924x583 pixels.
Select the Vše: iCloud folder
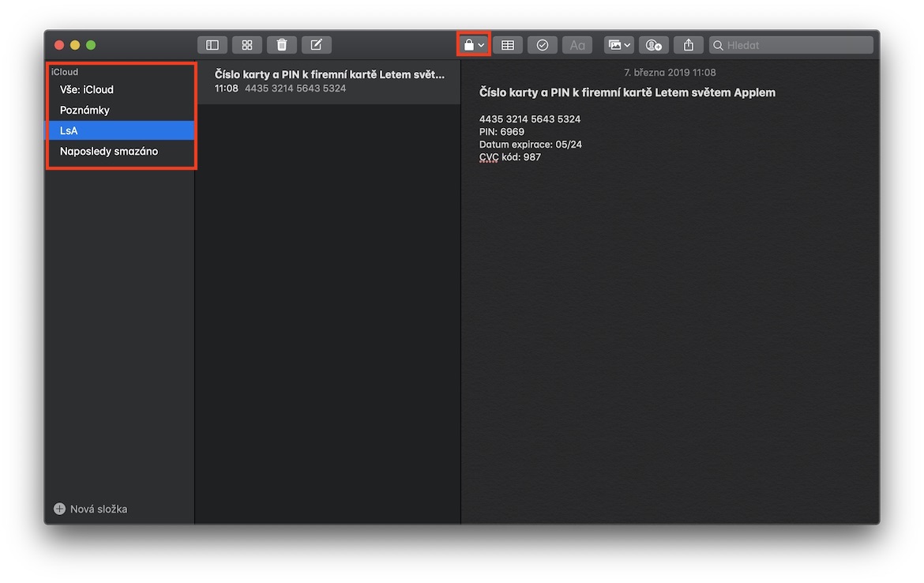point(120,89)
